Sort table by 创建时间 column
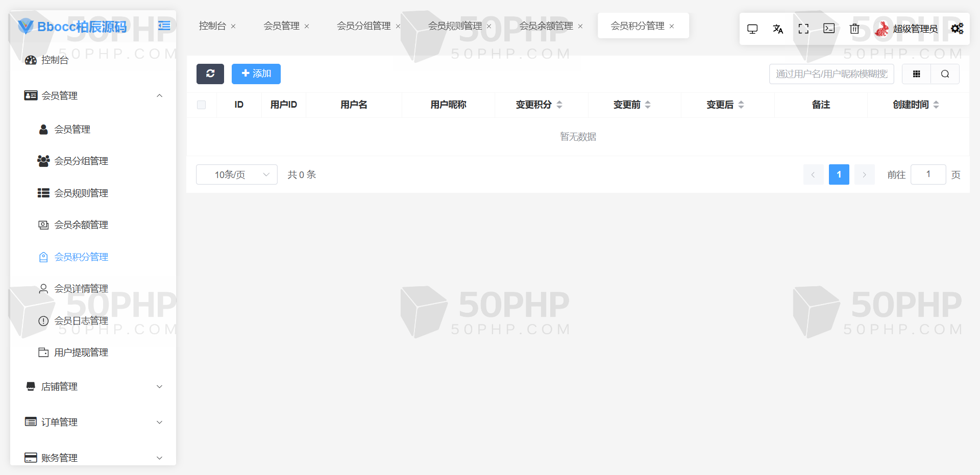 pyautogui.click(x=936, y=105)
